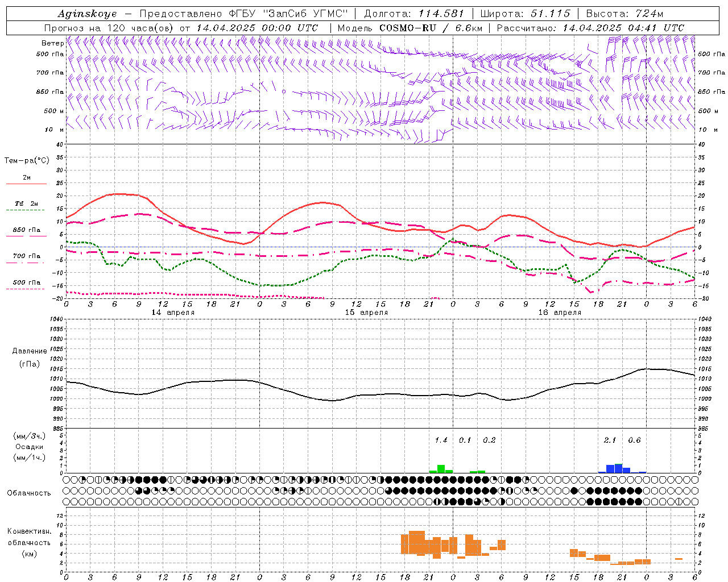
Task: Click the dotted pink 500 гПа legend line sample
Action: coord(26,289)
